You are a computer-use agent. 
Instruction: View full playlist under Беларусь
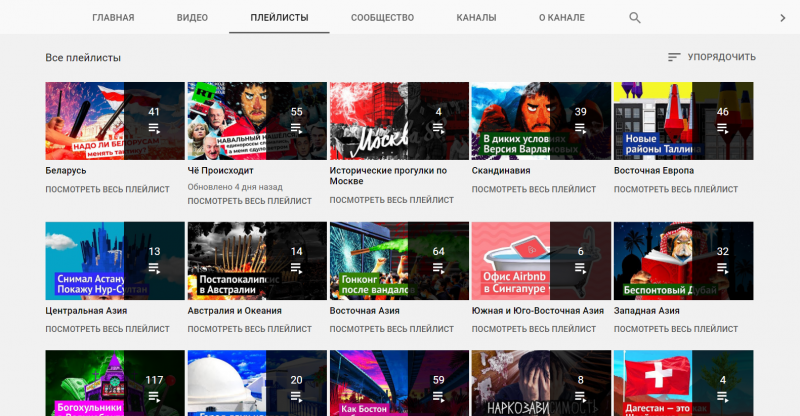click(107, 189)
